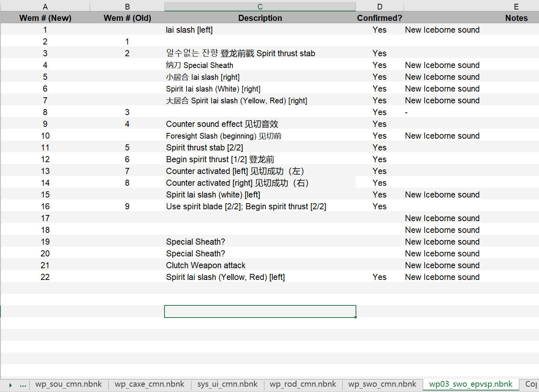The width and height of the screenshot is (539, 392).
Task: Select the 'Iai slash [left]' cell
Action: 260,30
